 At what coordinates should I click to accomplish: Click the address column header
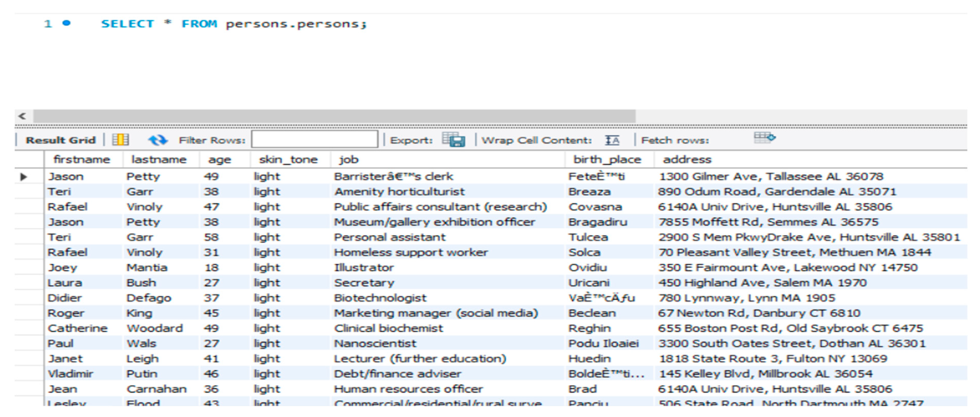tap(687, 159)
